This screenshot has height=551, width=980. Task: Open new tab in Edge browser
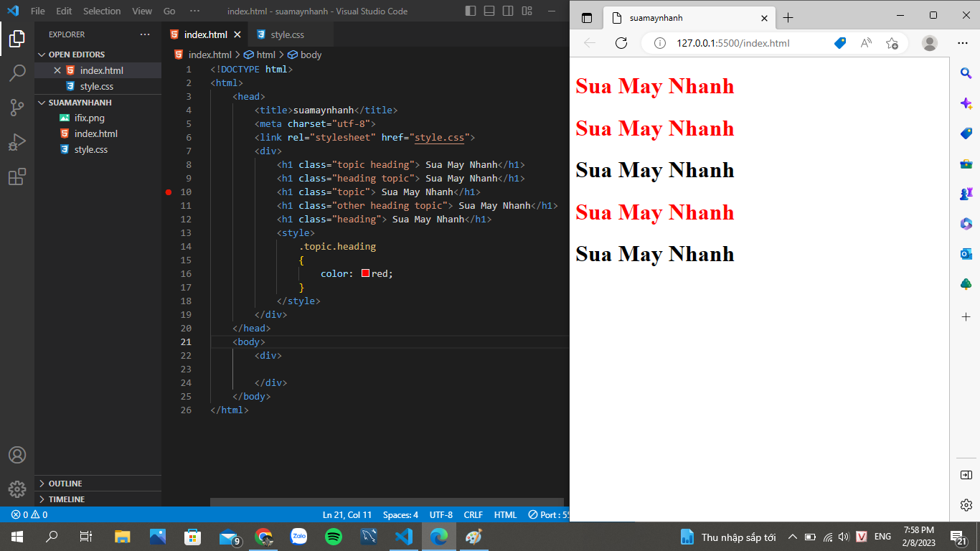click(788, 18)
